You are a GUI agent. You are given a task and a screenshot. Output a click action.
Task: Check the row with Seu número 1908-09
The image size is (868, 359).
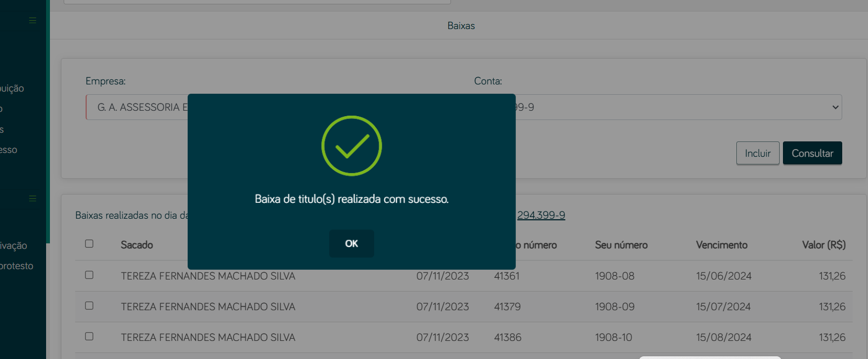click(89, 306)
